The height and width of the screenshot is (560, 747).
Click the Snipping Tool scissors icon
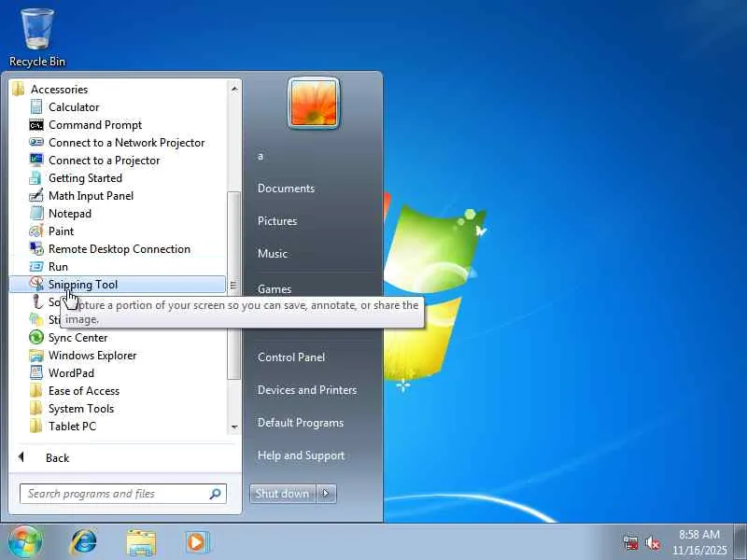tap(36, 284)
